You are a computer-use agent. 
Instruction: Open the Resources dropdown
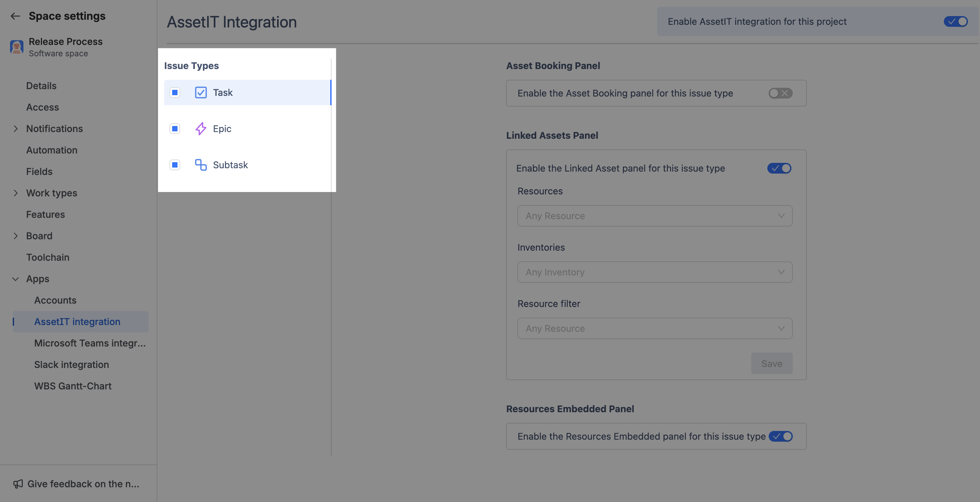coord(654,216)
